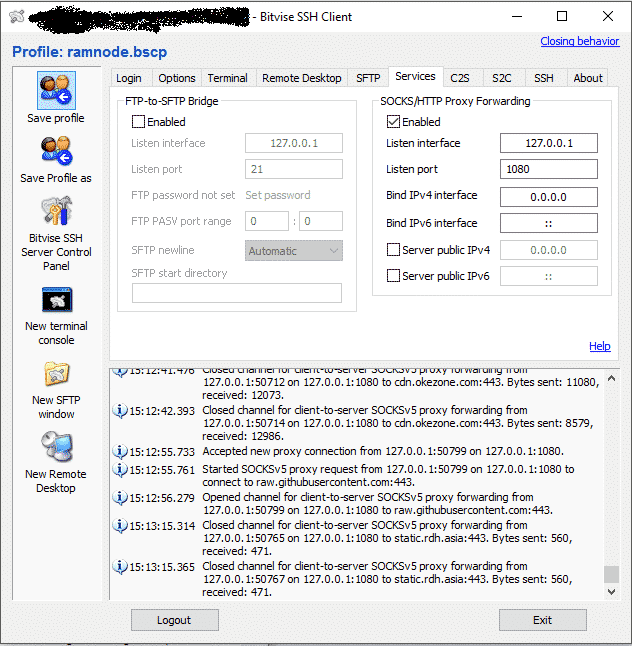Click the log scrollbar down arrow
Image resolution: width=632 pixels, height=646 pixels.
pyautogui.click(x=611, y=592)
